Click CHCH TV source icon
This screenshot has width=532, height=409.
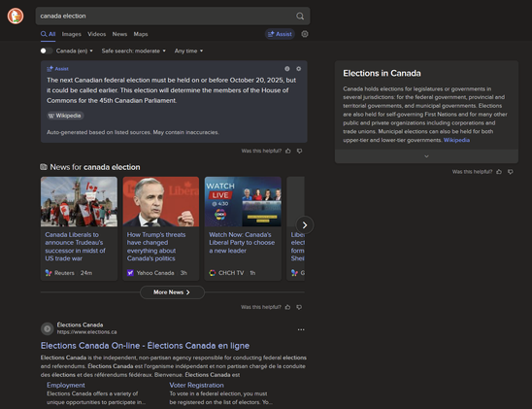213,273
